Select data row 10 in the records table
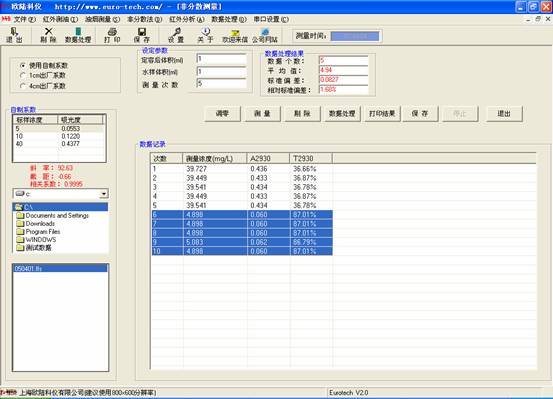Viewport: 553px width, 399px height. click(242, 251)
